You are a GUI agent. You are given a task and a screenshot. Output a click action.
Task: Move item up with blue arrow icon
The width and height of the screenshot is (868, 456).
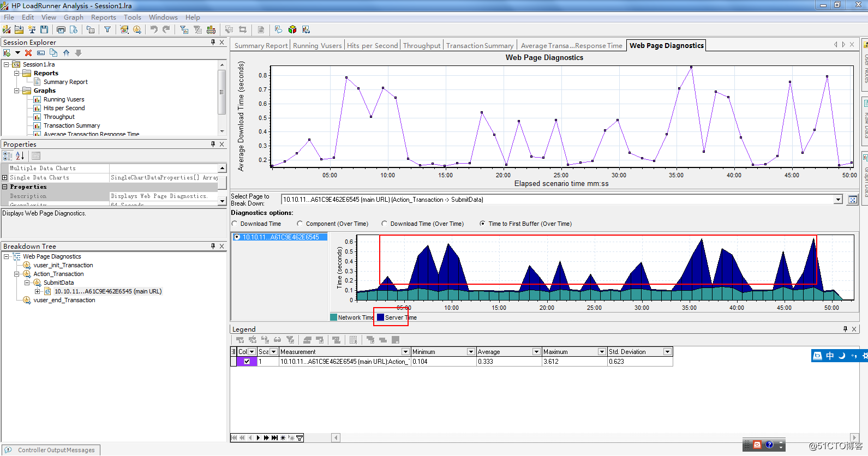coord(66,53)
